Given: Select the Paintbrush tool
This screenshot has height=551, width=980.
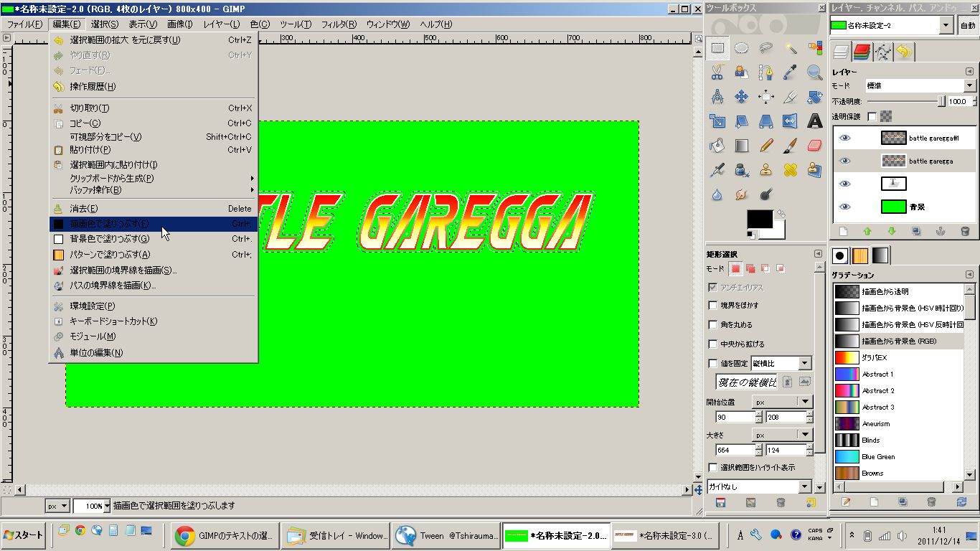Looking at the screenshot, I should [791, 146].
